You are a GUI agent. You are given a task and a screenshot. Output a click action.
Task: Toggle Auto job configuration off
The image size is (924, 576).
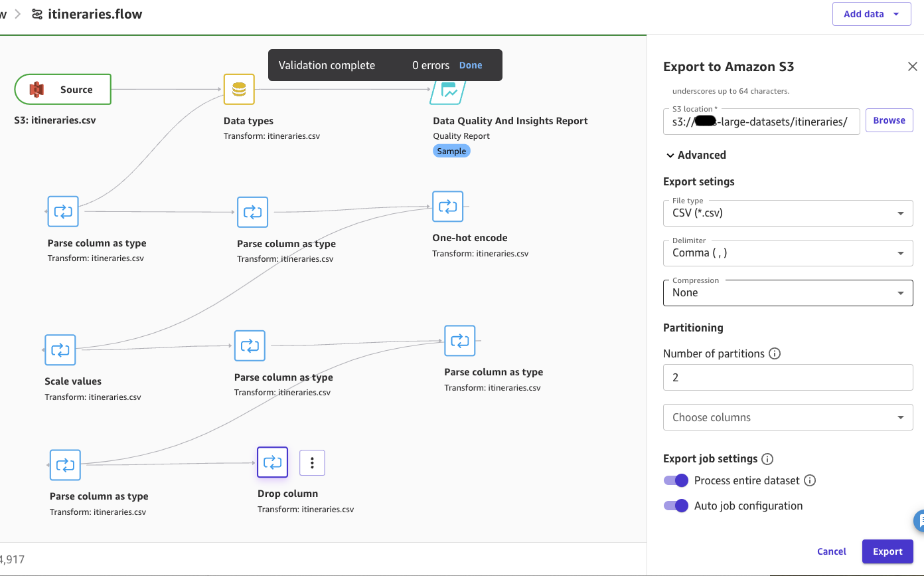point(676,506)
